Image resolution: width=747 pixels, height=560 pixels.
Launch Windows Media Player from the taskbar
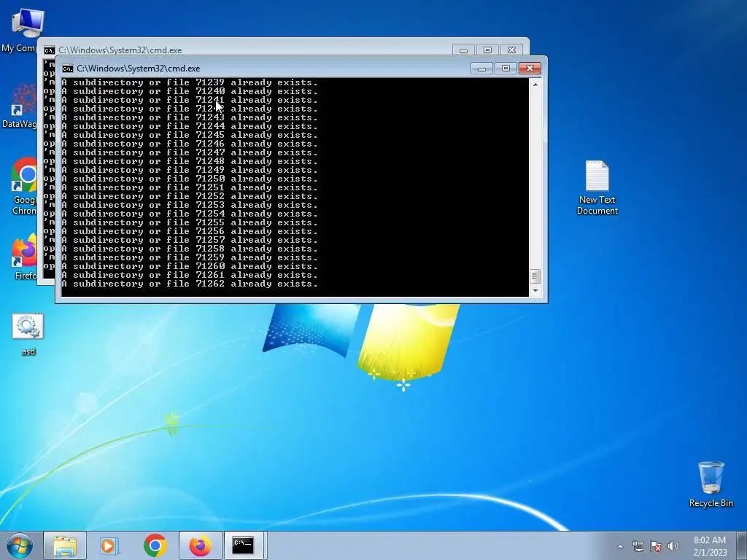coord(109,545)
